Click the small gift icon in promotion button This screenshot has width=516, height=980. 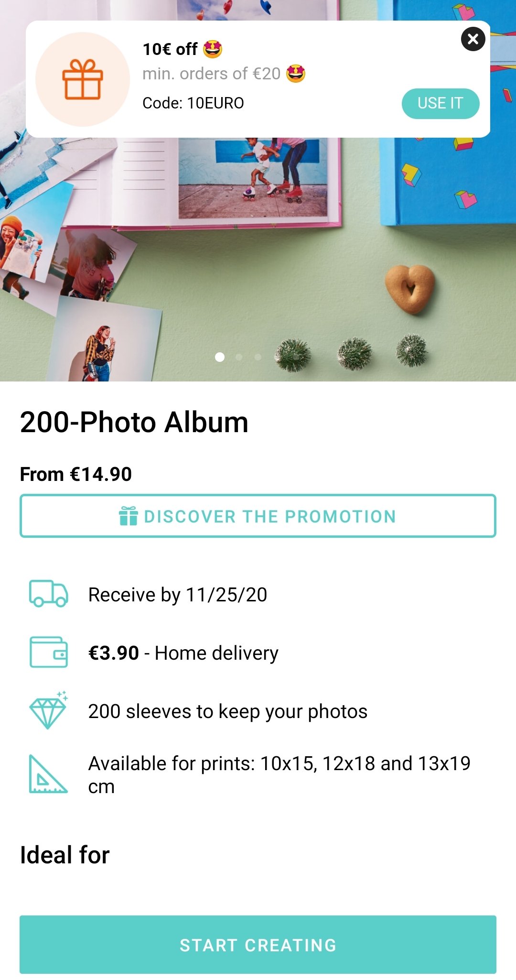[129, 516]
